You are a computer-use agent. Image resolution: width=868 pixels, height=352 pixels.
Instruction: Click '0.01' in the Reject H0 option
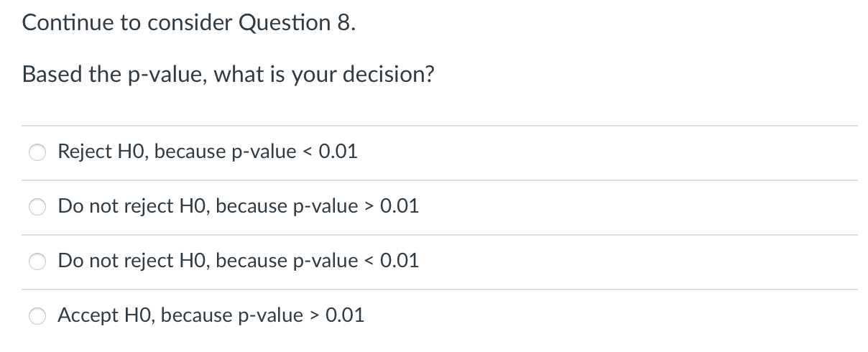click(x=337, y=152)
